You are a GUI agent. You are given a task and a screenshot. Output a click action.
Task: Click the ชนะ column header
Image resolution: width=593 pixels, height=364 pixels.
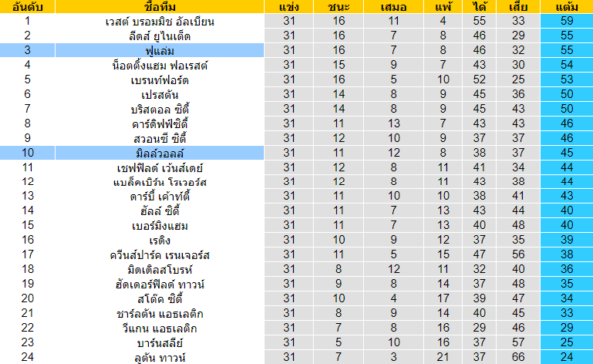tap(338, 7)
